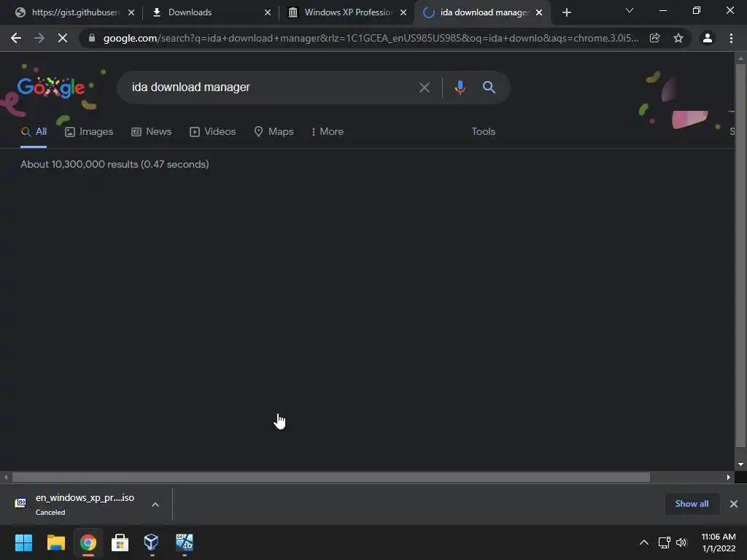Screen dimensions: 747x560
Task: Show hidden system tray icons
Action: pyautogui.click(x=643, y=542)
